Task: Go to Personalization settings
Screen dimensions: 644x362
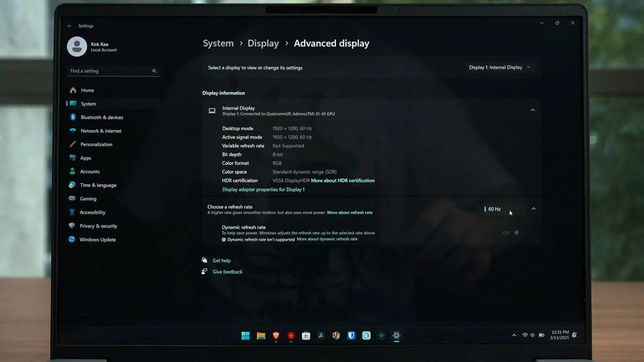Action: point(96,144)
